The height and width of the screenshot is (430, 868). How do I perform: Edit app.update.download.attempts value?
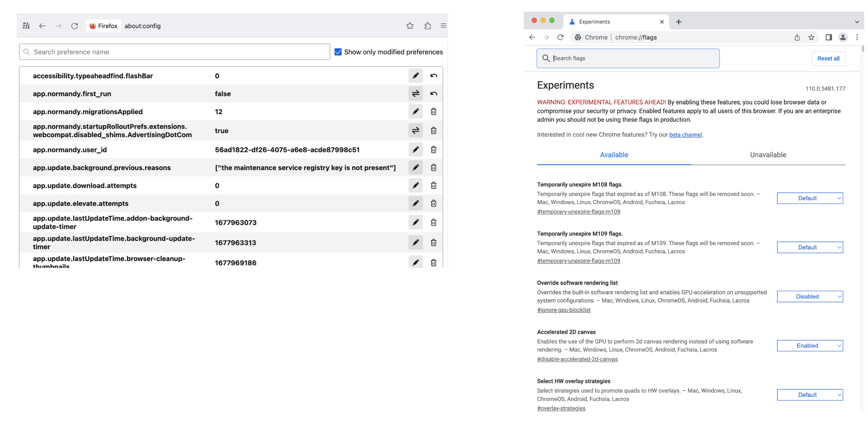point(415,186)
